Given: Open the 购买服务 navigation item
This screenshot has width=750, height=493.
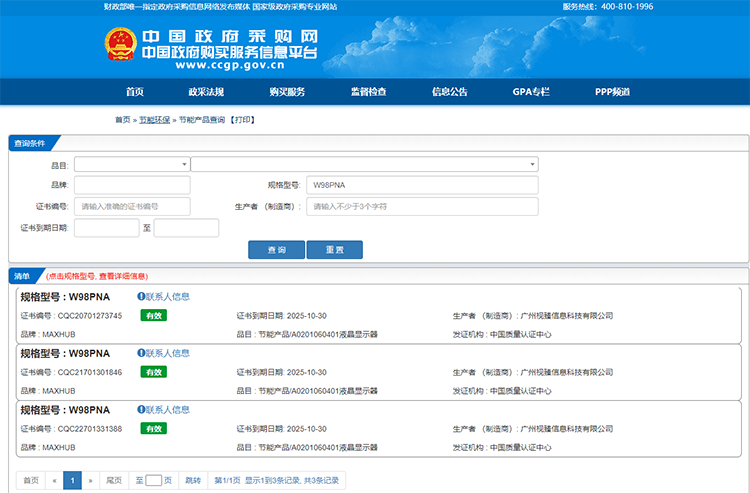Looking at the screenshot, I should pyautogui.click(x=287, y=92).
